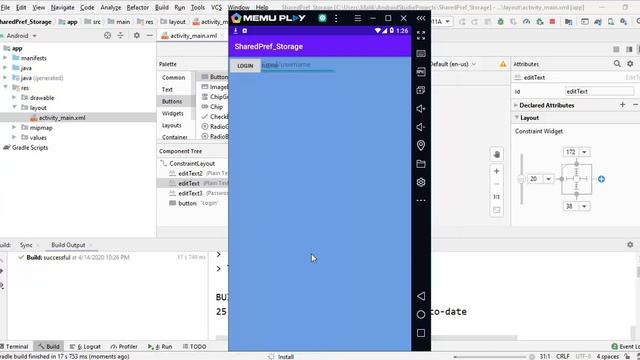The width and height of the screenshot is (640, 360).
Task: Tap Android back triangle button
Action: [421, 296]
